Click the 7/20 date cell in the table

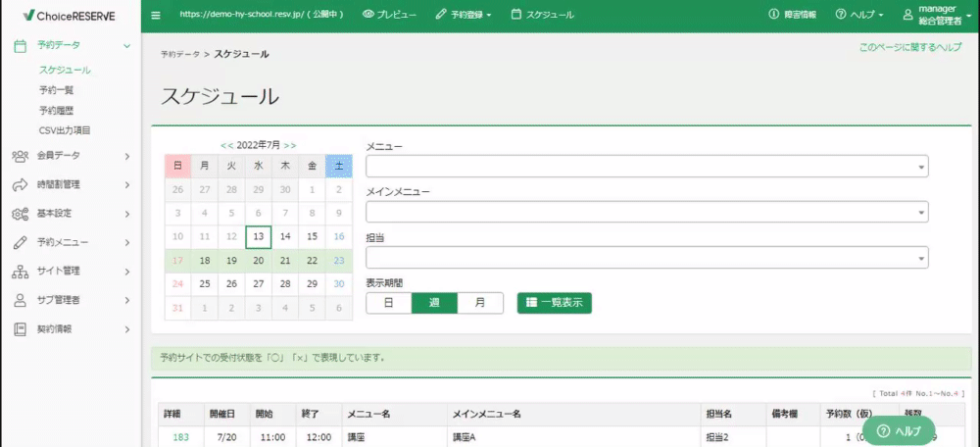coord(227,437)
